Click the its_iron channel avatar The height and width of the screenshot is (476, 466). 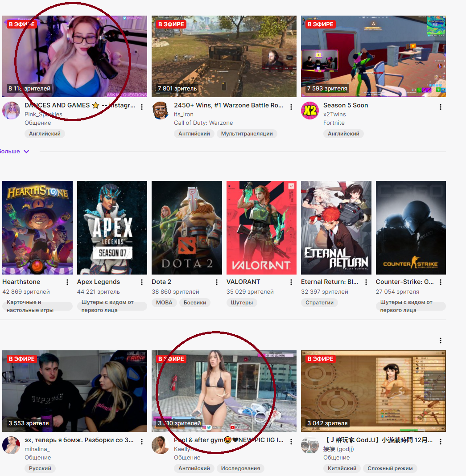click(161, 111)
